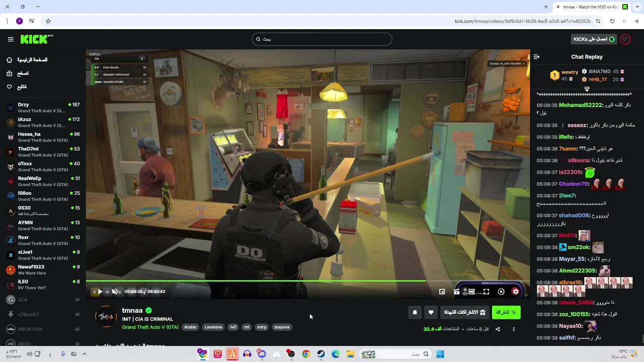Open Steam from the taskbar
The image size is (644, 362).
coord(320,354)
